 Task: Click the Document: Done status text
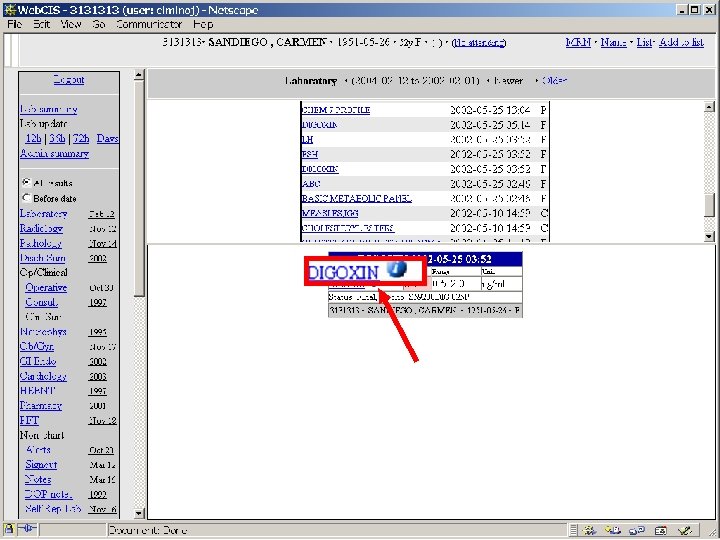coord(148,530)
